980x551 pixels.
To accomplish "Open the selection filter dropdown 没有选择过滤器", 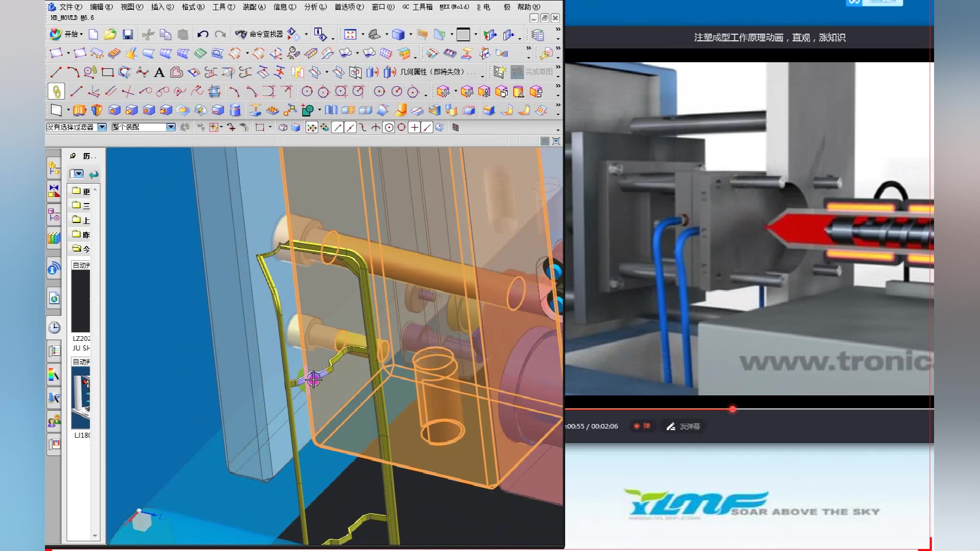I will (102, 127).
